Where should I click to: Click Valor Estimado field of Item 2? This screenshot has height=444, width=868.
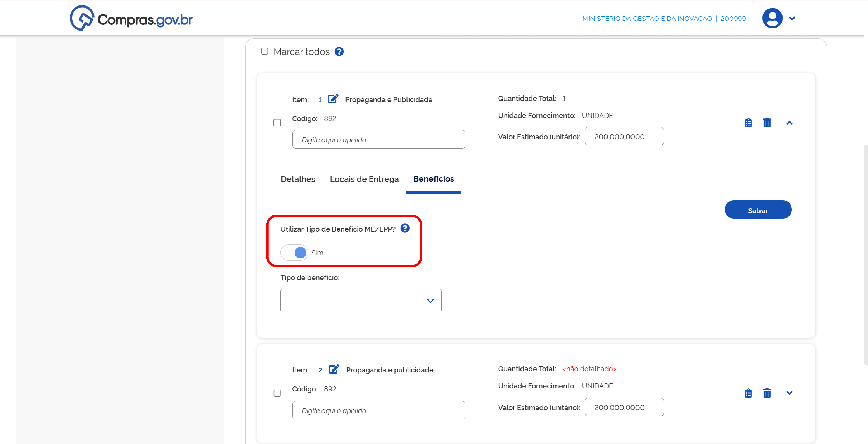624,407
